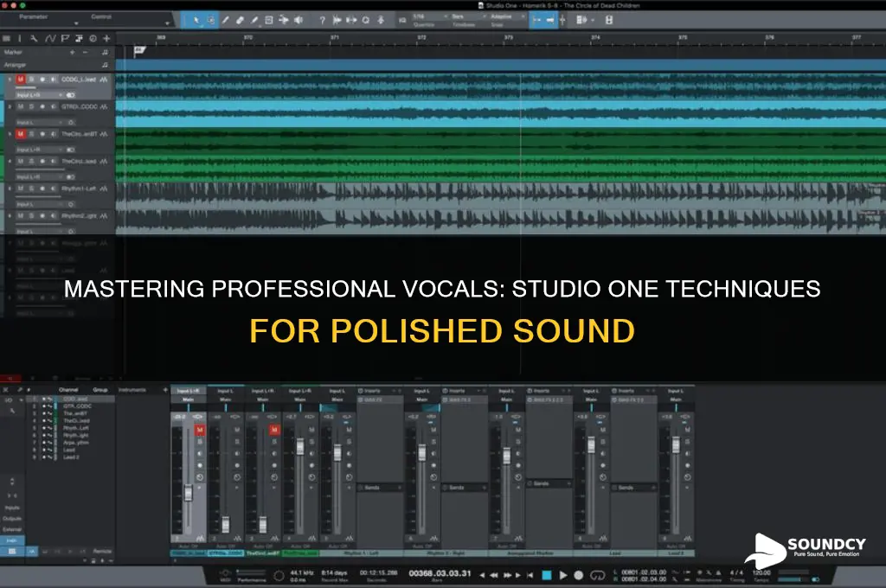Open input dropdown on the TheCirc..anBT track
This screenshot has width=886, height=588.
(38, 150)
